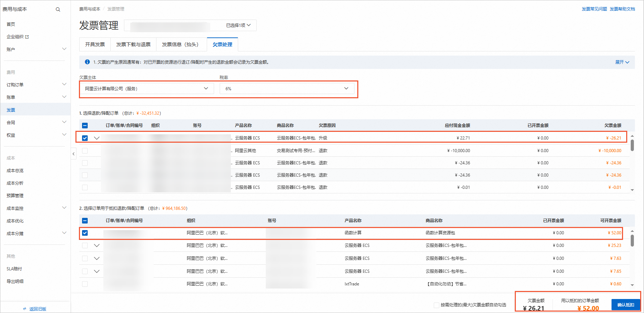
Task: Click the switch icon beside 返回旧版
Action: click(x=24, y=309)
